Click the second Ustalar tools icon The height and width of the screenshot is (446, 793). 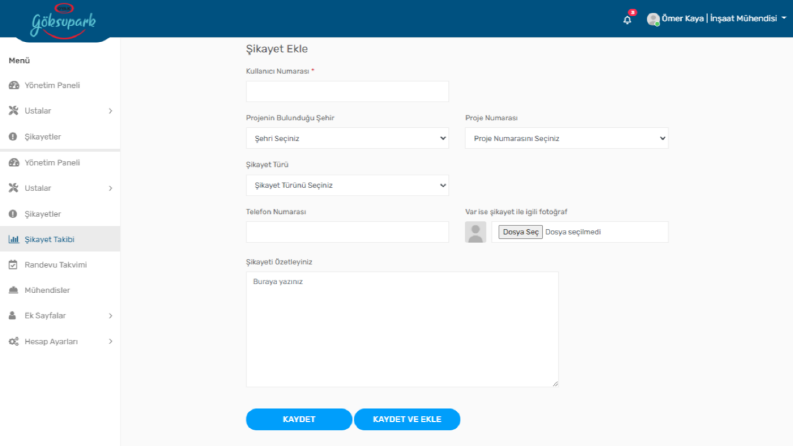[14, 188]
